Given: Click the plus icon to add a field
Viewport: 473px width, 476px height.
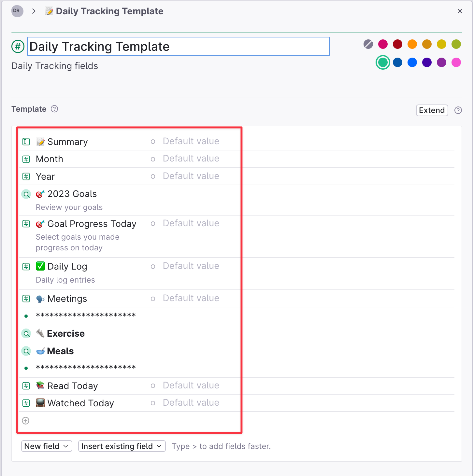Looking at the screenshot, I should 25,421.
